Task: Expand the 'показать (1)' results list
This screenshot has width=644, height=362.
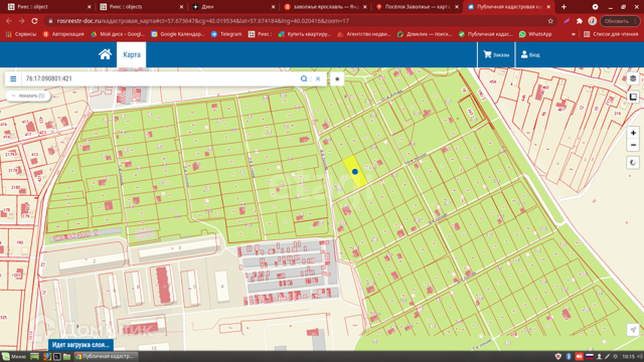Action: (27, 96)
